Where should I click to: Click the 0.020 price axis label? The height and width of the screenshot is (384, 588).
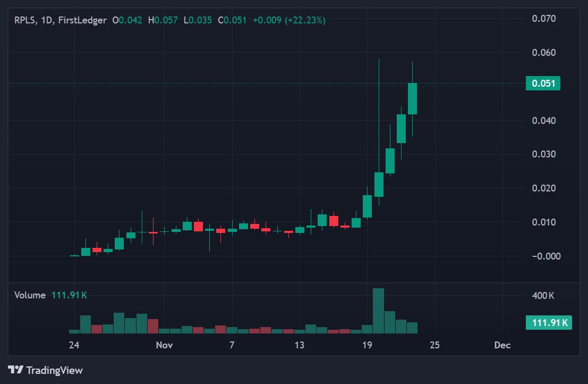click(x=544, y=188)
